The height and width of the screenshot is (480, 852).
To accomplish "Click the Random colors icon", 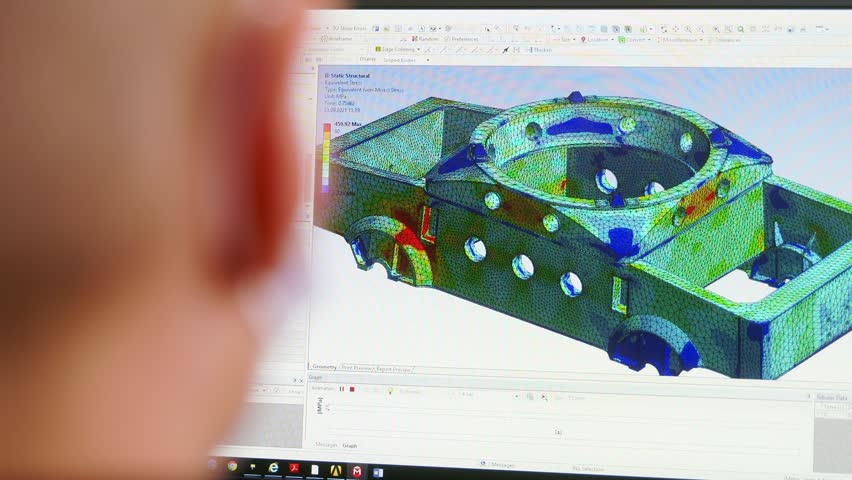I will [x=414, y=39].
